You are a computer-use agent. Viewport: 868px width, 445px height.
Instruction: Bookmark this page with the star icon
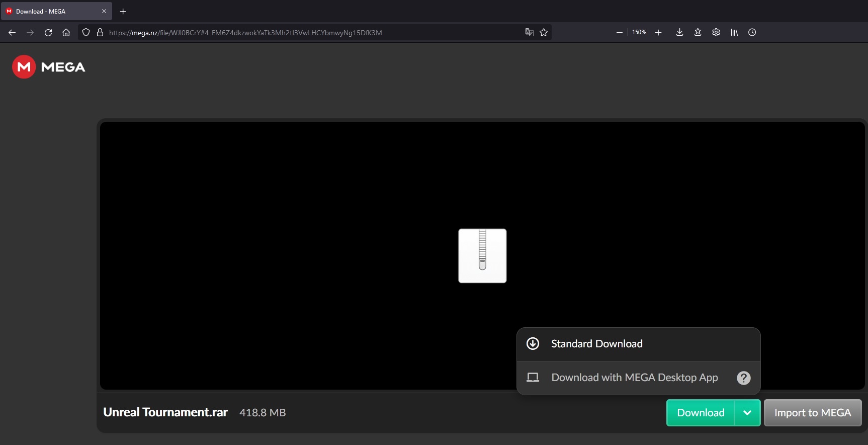[x=544, y=32]
